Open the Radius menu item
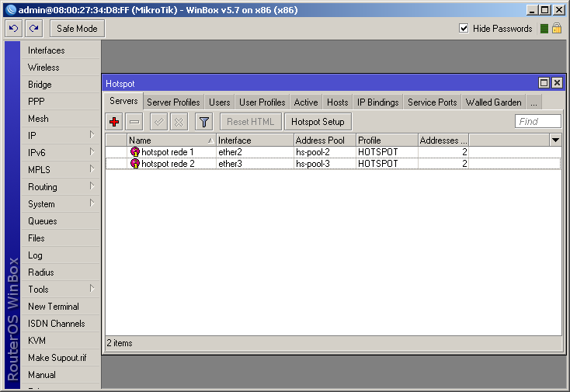Screen dimensions: 570x392 coord(61,272)
